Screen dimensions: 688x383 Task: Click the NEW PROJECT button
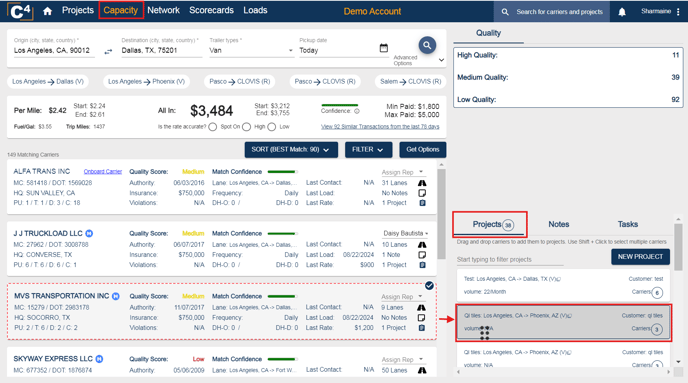[640, 257]
